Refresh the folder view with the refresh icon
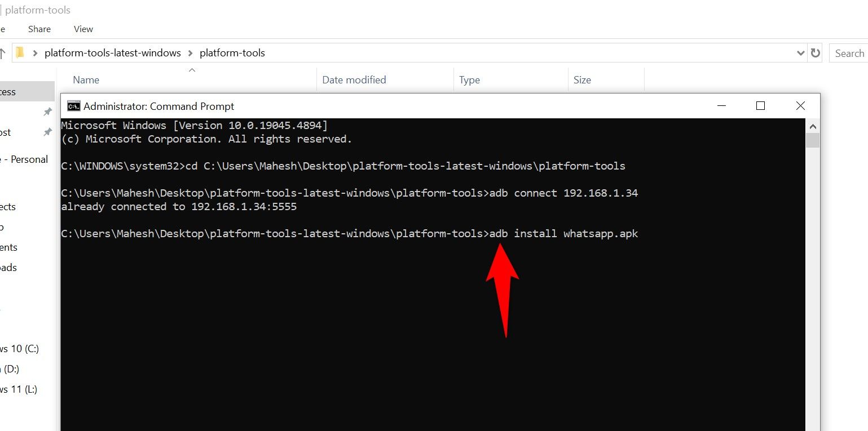This screenshot has height=431, width=868. pos(816,52)
